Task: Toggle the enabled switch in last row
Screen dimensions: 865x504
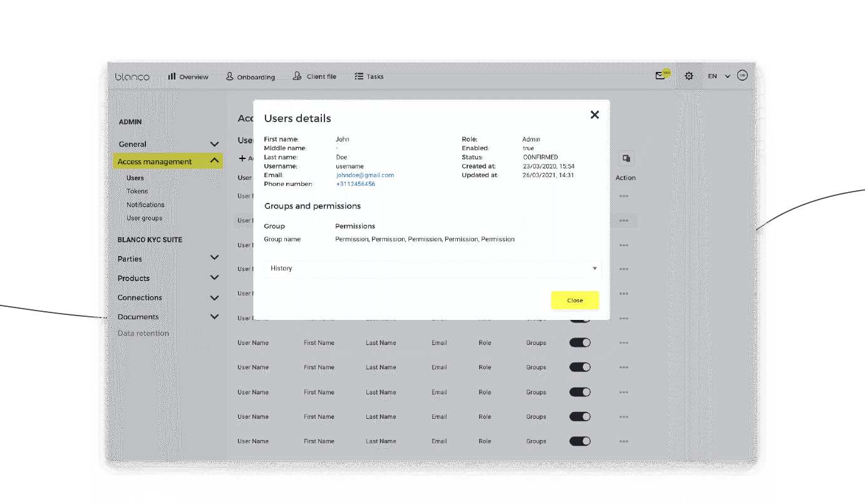Action: (579, 441)
